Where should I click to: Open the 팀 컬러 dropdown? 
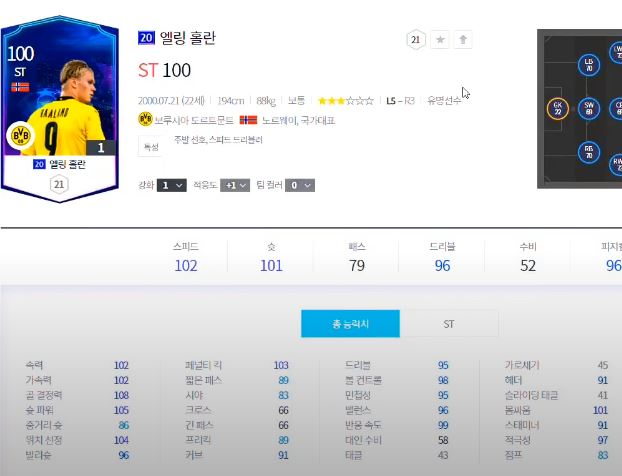pyautogui.click(x=300, y=185)
